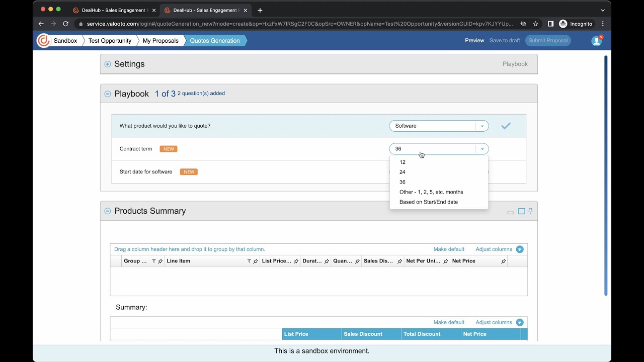Viewport: 644px width, 362px height.
Task: Collapse the Playbook section
Action: point(108,94)
